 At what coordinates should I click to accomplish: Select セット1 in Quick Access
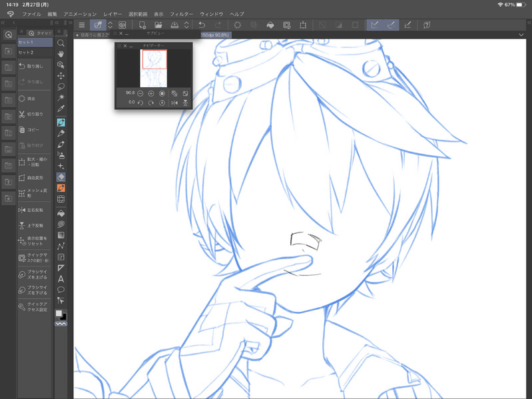35,43
